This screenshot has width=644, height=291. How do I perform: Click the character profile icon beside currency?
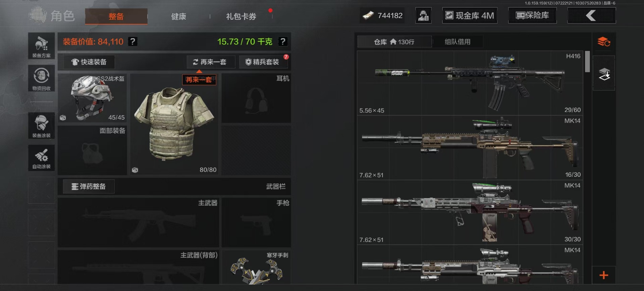[x=423, y=15]
